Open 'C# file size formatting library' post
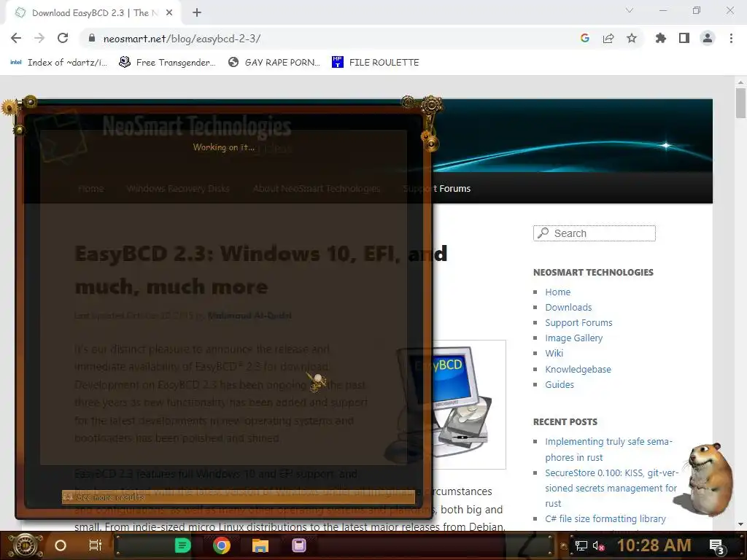The height and width of the screenshot is (560, 747). point(605,518)
